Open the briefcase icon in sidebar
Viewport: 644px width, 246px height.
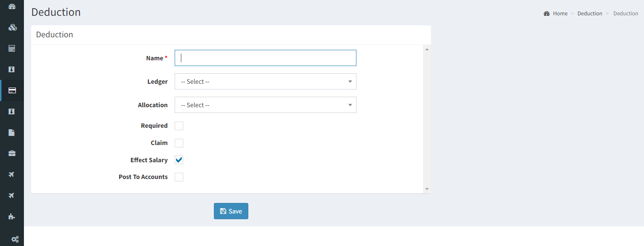tap(12, 154)
